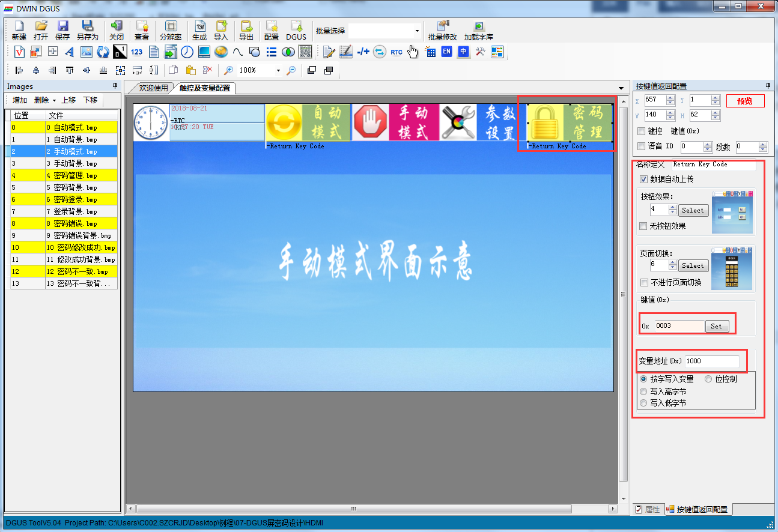
Task: Click the 查看 (View) toolbar icon
Action: (142, 30)
